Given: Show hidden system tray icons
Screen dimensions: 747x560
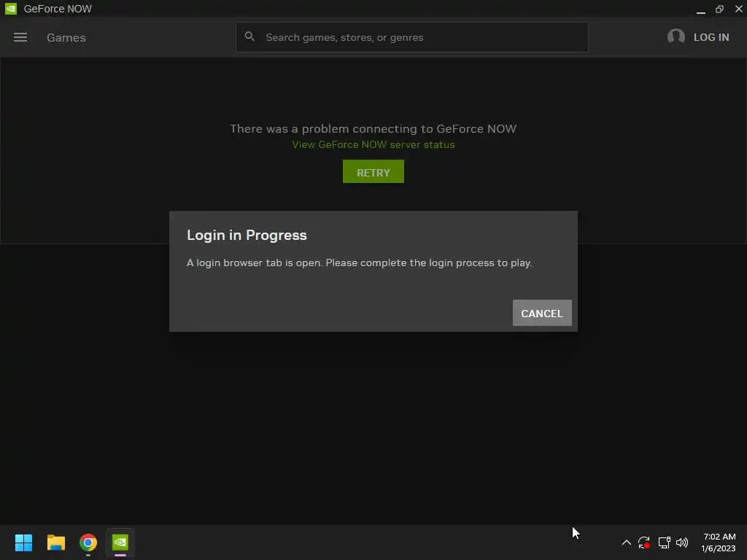Looking at the screenshot, I should click(627, 542).
